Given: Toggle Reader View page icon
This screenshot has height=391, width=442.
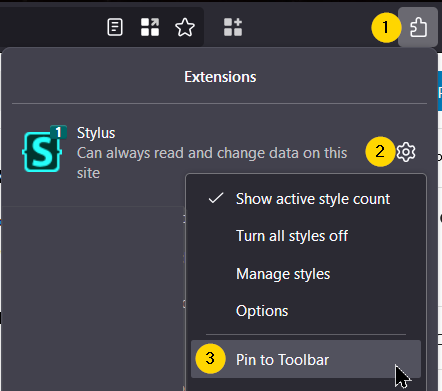Looking at the screenshot, I should coord(115,27).
